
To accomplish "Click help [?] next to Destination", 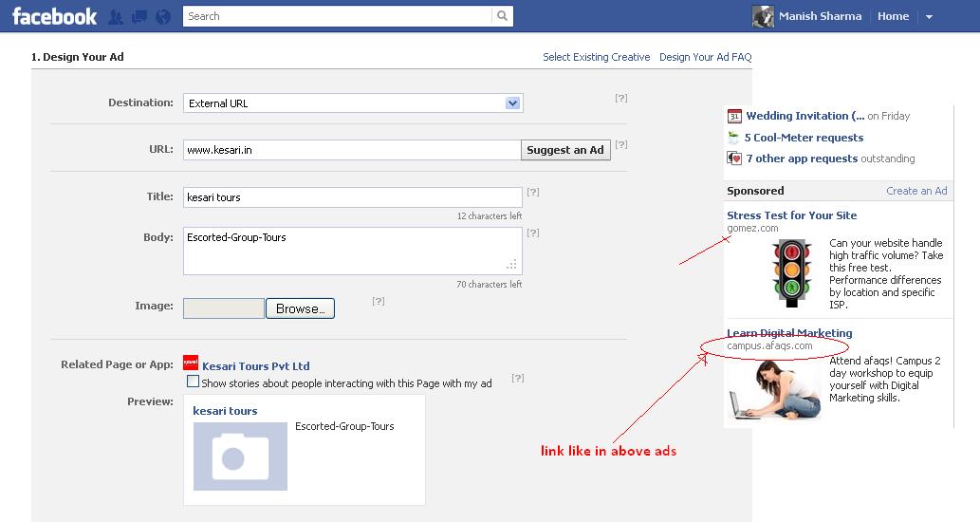I will pos(620,98).
